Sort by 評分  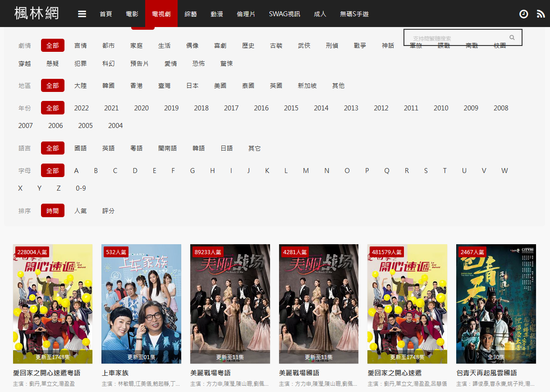[x=109, y=211]
